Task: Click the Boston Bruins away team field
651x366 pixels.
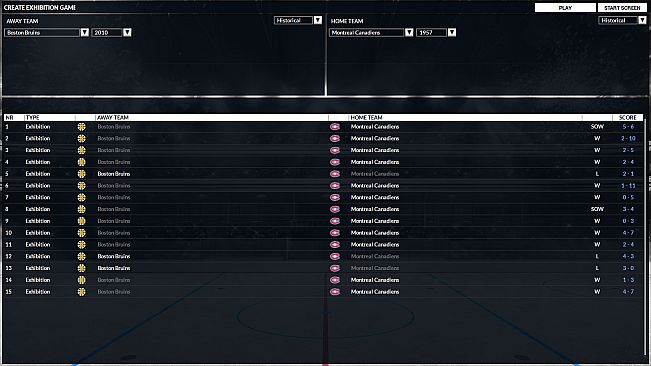Action: coord(42,32)
